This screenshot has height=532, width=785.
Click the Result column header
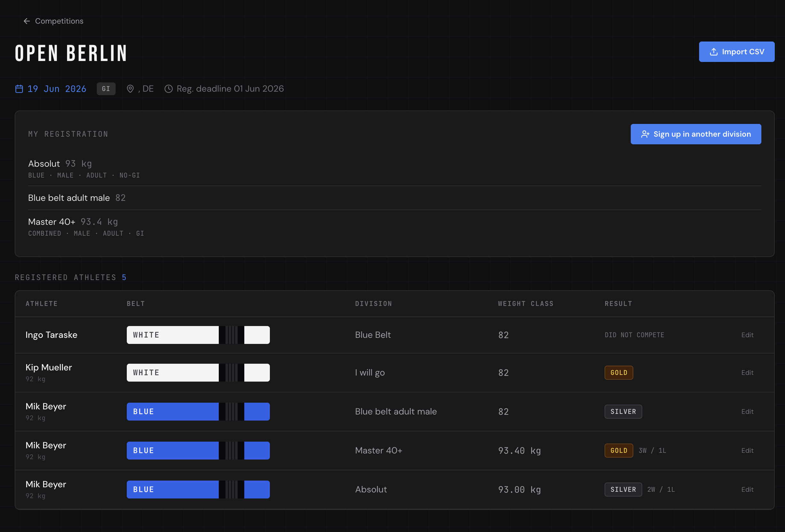(x=618, y=304)
